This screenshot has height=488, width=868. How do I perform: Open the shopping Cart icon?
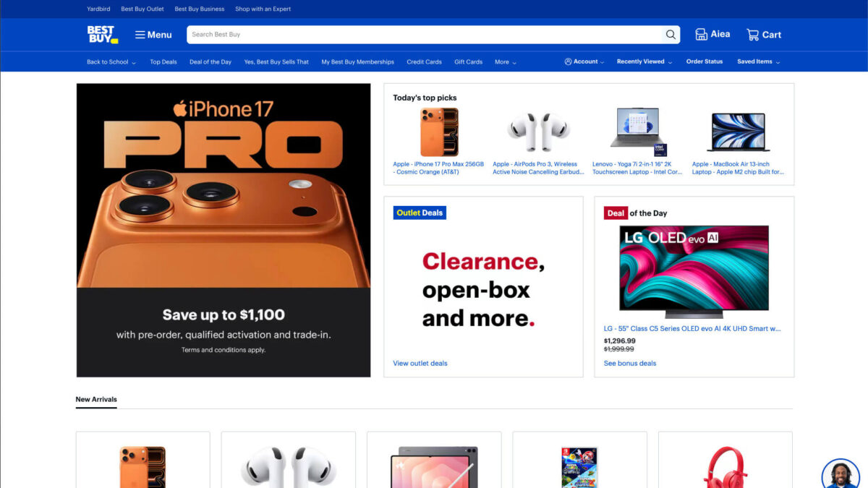(x=752, y=35)
